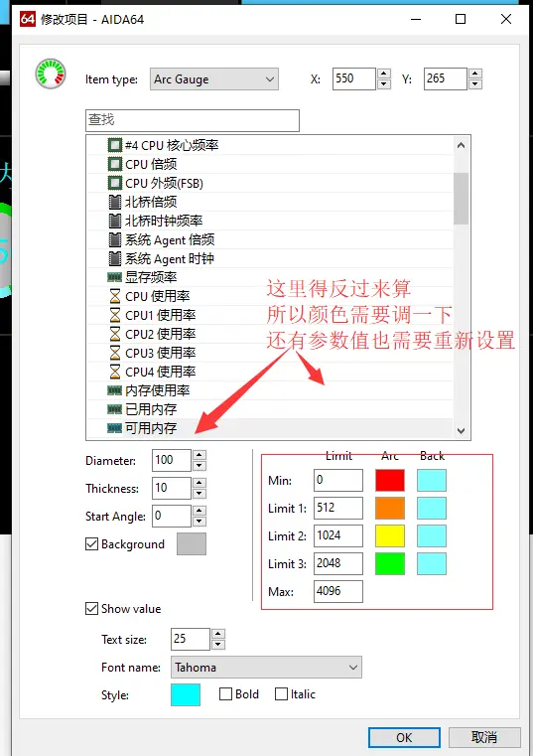Screen dimensions: 533x756
Task: Change the Min back color swatch
Action: pos(432,481)
